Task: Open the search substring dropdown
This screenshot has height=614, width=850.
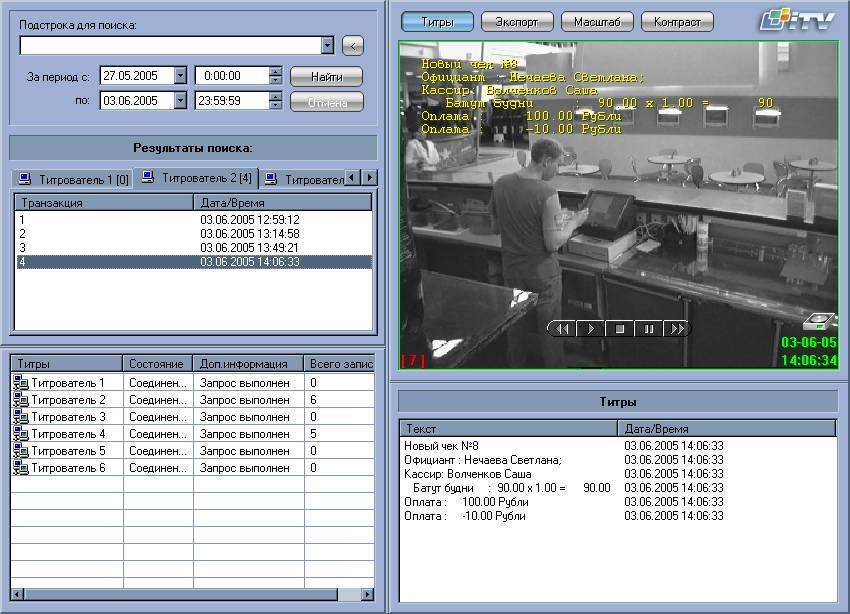Action: tap(327, 45)
